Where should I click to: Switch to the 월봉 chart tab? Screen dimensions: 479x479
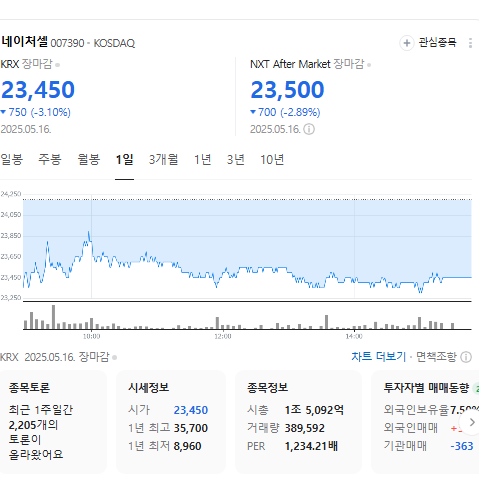[x=89, y=160]
